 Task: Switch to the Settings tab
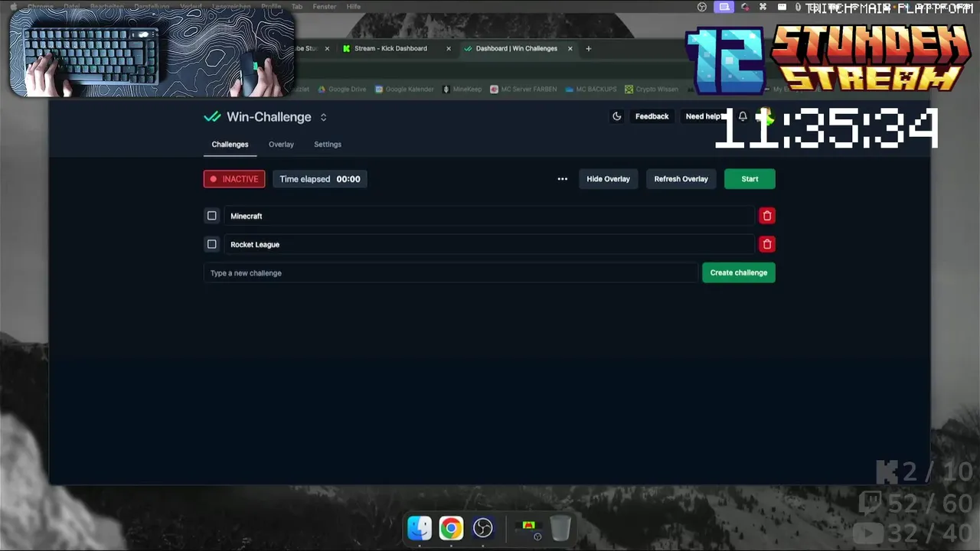[x=328, y=144]
